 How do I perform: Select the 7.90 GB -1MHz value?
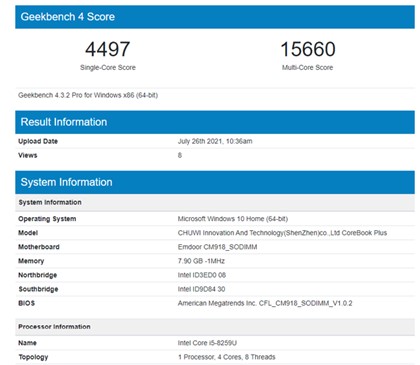click(x=201, y=261)
